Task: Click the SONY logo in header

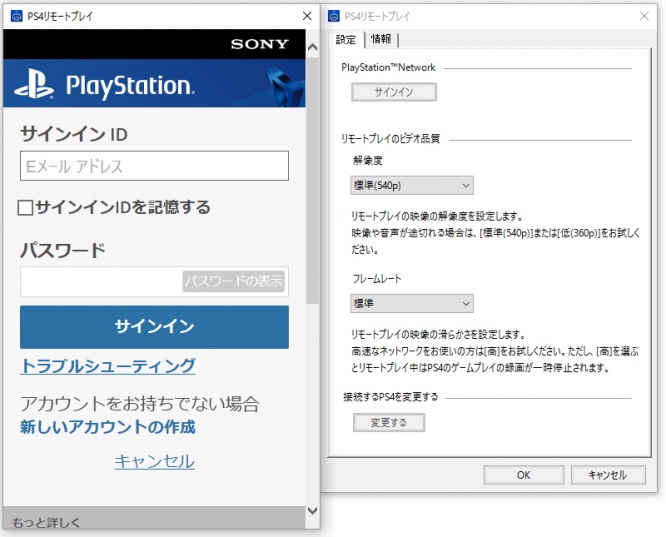Action: [x=260, y=44]
